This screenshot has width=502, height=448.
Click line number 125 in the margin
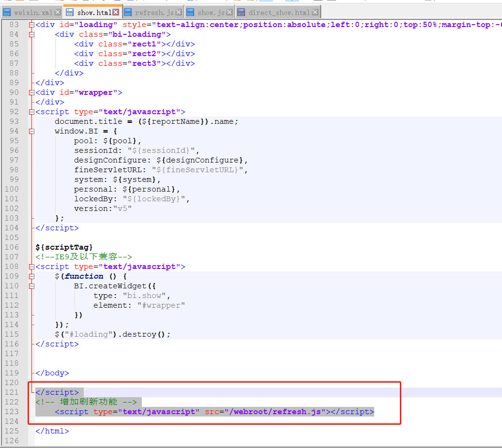[12, 431]
